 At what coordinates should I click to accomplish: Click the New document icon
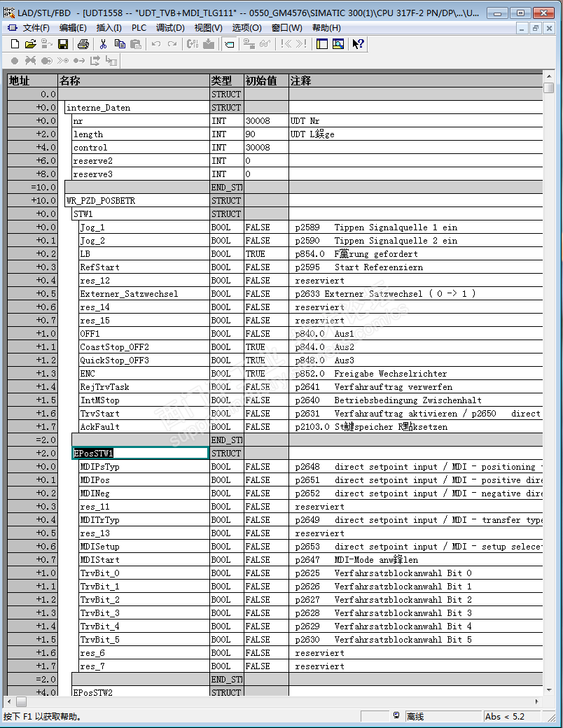(15, 44)
